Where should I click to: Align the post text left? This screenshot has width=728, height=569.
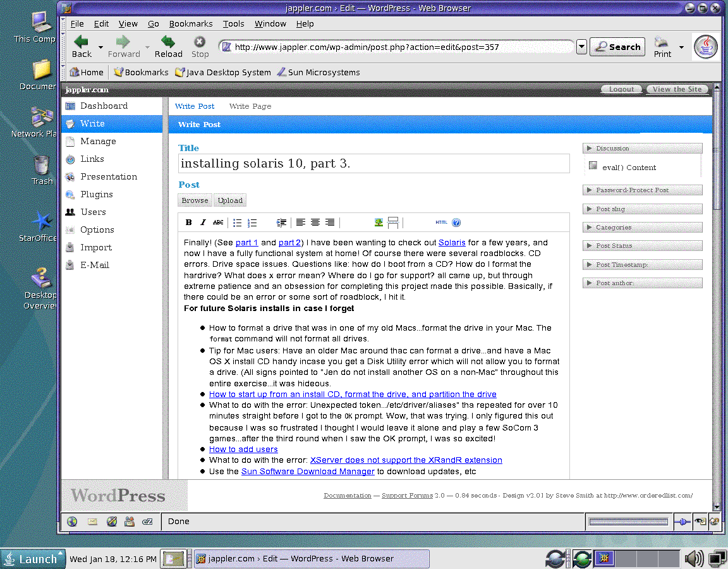300,223
